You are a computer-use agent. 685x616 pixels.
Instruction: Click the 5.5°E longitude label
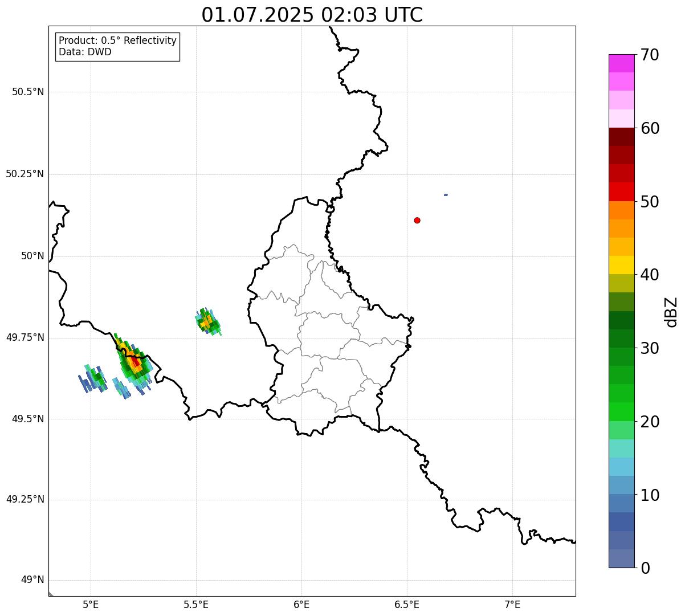(196, 605)
